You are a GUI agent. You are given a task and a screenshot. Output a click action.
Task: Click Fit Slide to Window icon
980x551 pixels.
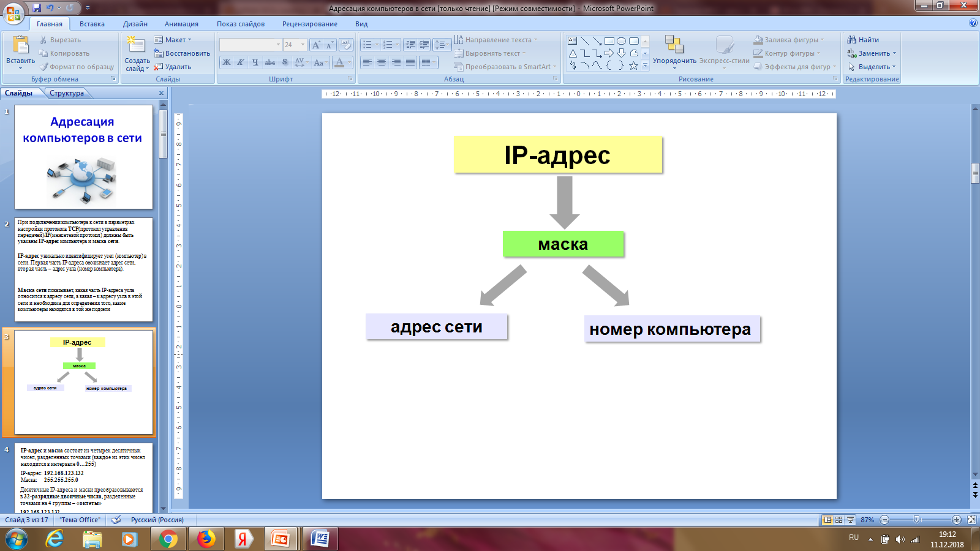[x=971, y=520]
